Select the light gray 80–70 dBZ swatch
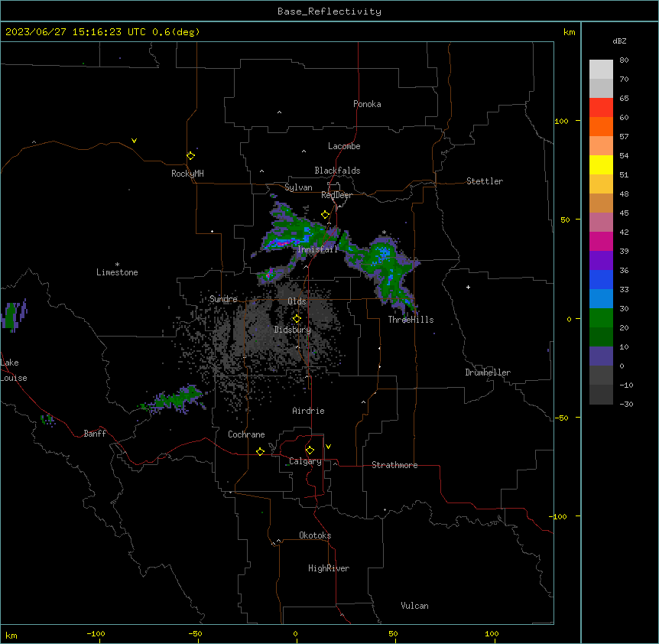The height and width of the screenshot is (644, 659). click(x=601, y=69)
